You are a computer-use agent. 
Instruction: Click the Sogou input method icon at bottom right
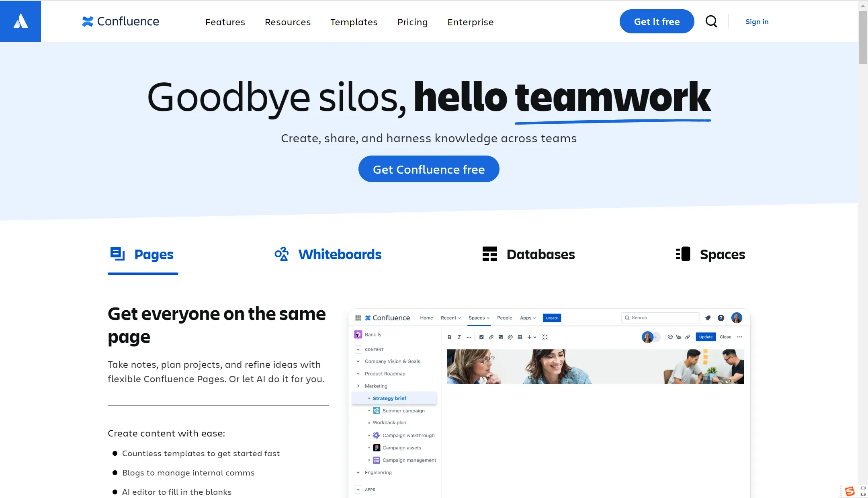click(850, 491)
